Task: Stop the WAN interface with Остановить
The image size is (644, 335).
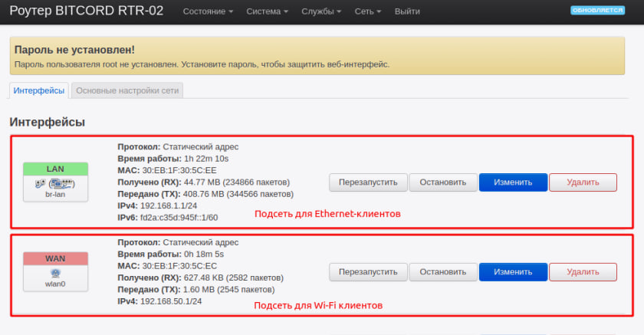Action: [x=443, y=272]
